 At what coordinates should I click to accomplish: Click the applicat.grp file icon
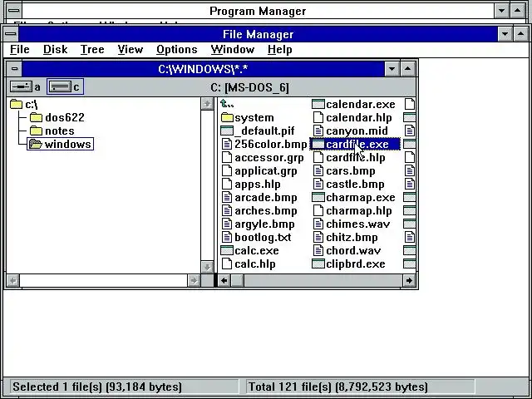pos(227,170)
